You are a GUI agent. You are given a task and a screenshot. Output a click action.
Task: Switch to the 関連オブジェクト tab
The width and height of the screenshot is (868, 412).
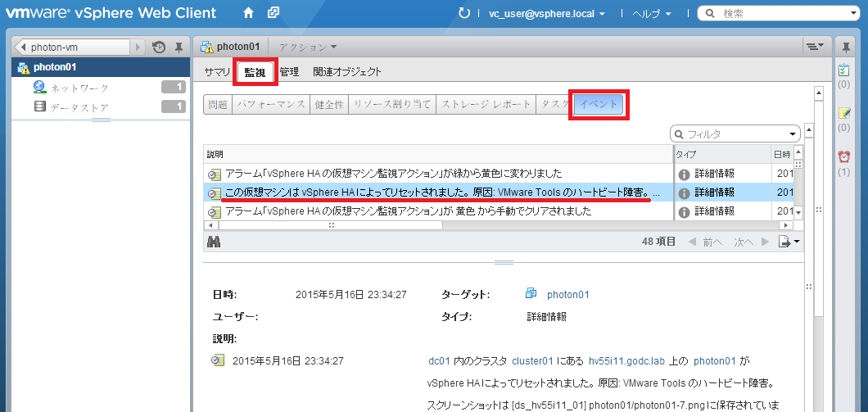click(347, 71)
